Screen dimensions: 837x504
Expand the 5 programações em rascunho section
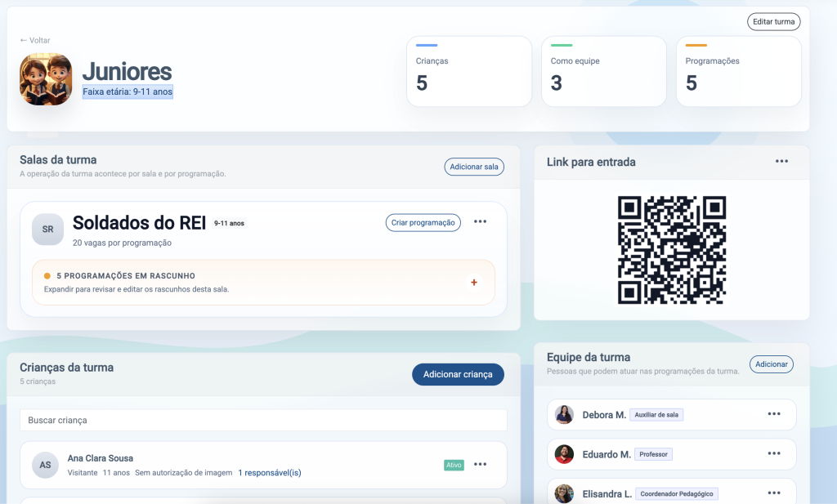pyautogui.click(x=473, y=283)
